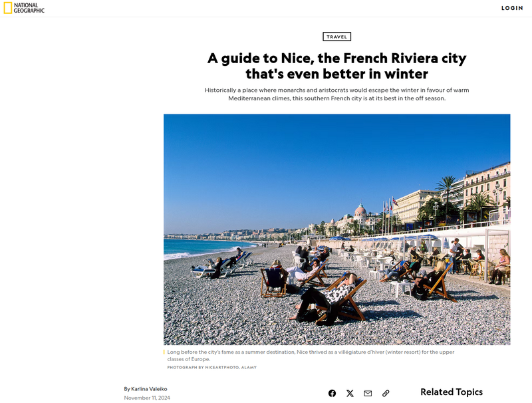This screenshot has width=532, height=403.
Task: Click the article subtitle about monarchs
Action: pyautogui.click(x=336, y=94)
